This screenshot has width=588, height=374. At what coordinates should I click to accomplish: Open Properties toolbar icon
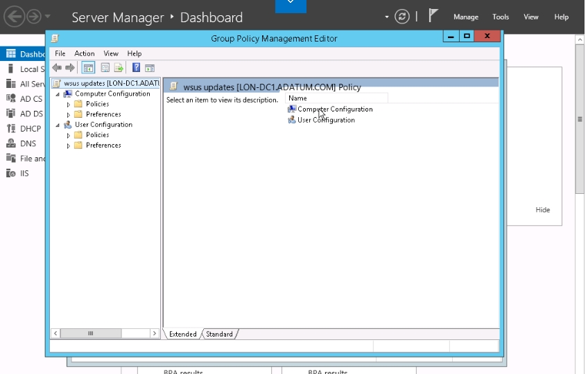[x=105, y=68]
